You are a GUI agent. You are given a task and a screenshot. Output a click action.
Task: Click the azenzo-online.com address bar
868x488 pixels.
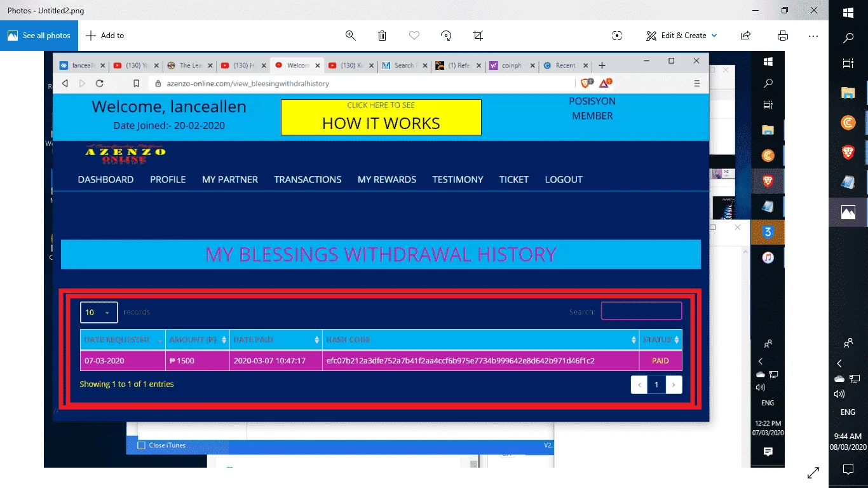(362, 83)
